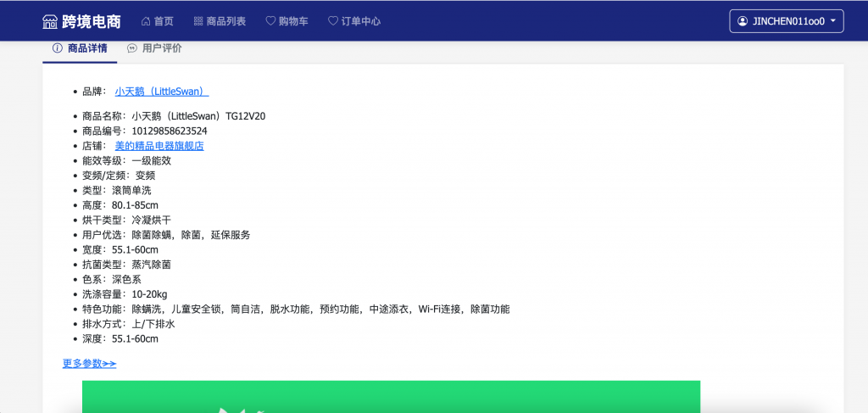Expand the account menu caret arrow
This screenshot has height=413, width=868.
tap(833, 21)
